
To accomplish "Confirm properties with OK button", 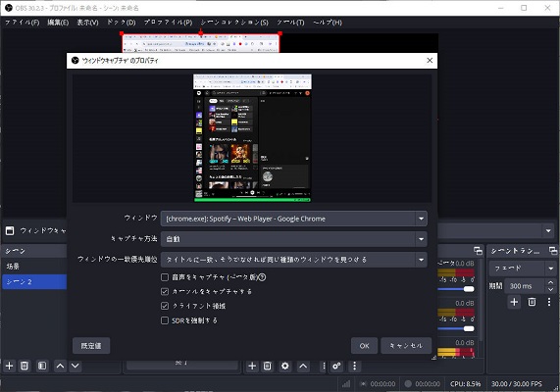I will pos(364,346).
